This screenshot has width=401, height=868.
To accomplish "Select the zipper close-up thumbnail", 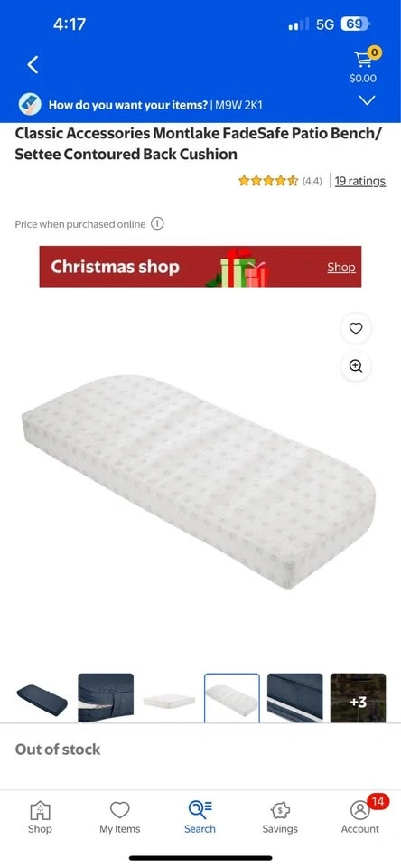I will click(x=106, y=697).
